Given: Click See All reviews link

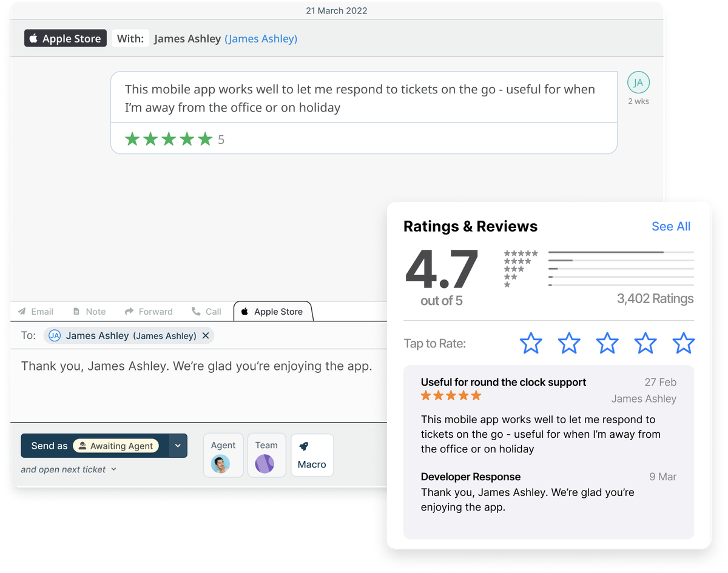Looking at the screenshot, I should tap(671, 226).
